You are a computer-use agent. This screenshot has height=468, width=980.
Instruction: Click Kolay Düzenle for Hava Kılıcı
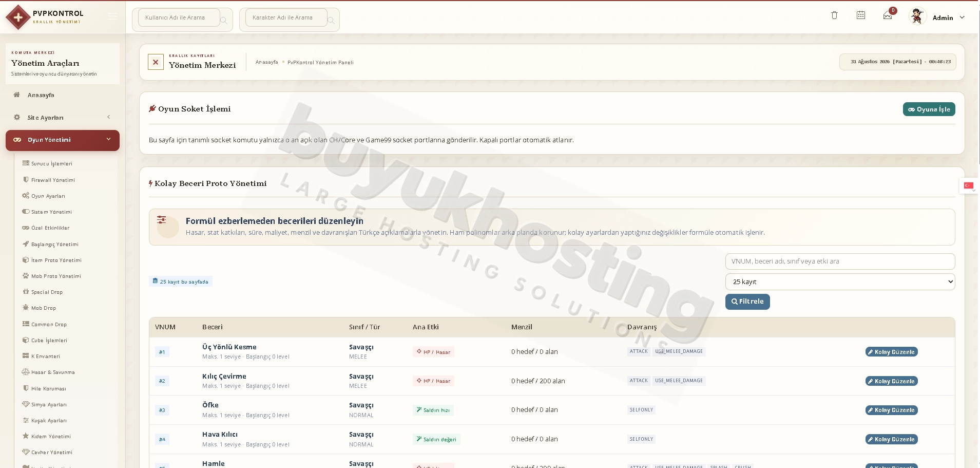892,439
